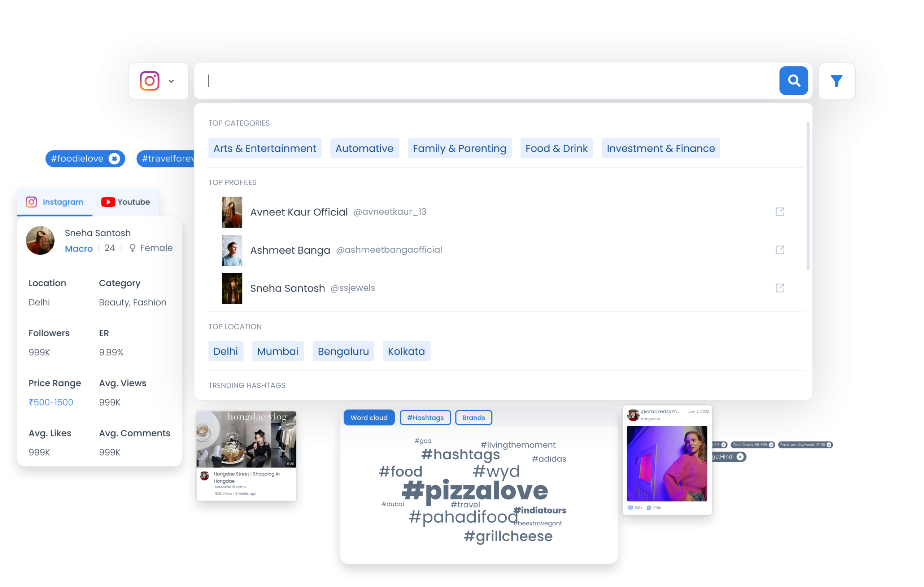Open Ashmeet Banga profile external link icon
924x587 pixels.
[x=779, y=250]
